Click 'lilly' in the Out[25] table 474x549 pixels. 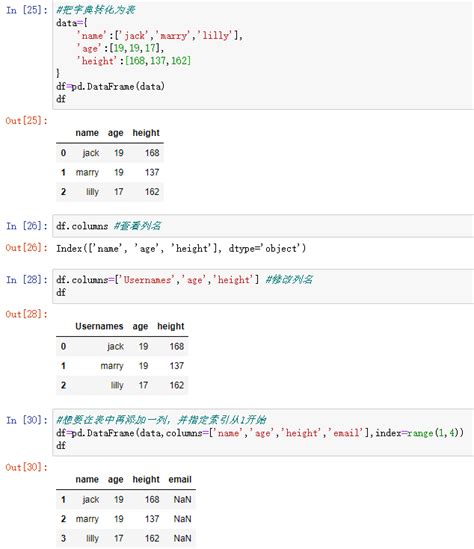[x=93, y=192]
